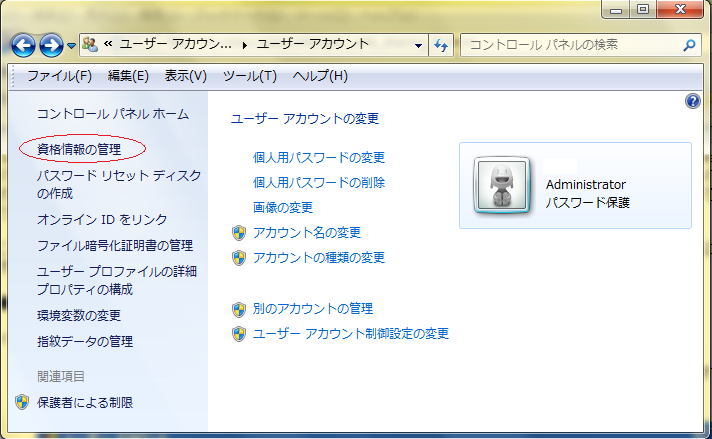Open the ファイル(F) menu

click(x=59, y=76)
